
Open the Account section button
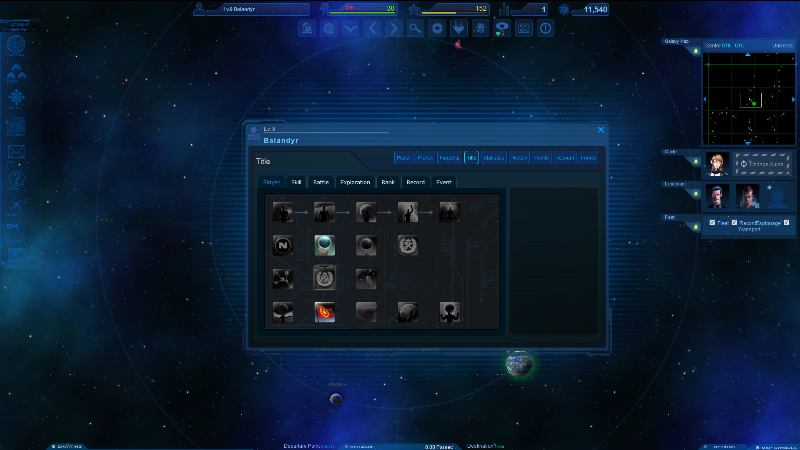point(565,158)
